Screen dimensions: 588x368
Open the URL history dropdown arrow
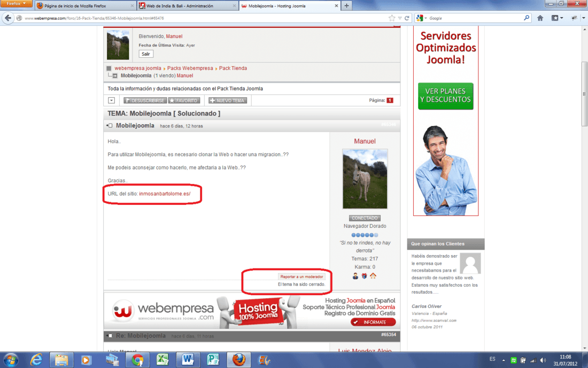400,18
